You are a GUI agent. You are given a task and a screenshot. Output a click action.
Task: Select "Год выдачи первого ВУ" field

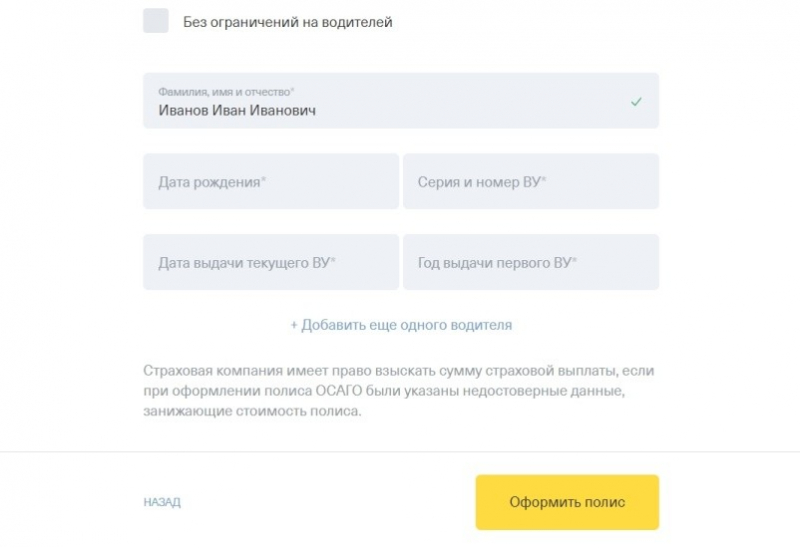coord(530,262)
